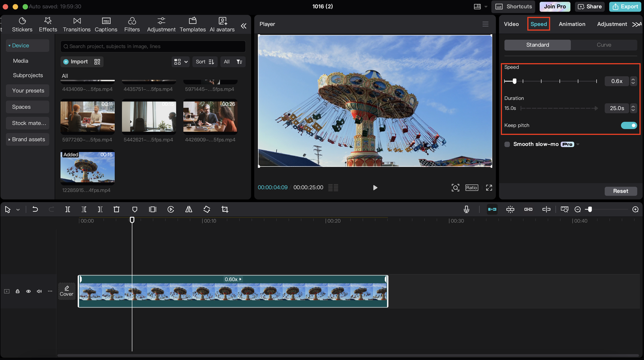Zoom in the timeline with plus icon
Viewport: 644px width, 360px height.
coord(635,209)
